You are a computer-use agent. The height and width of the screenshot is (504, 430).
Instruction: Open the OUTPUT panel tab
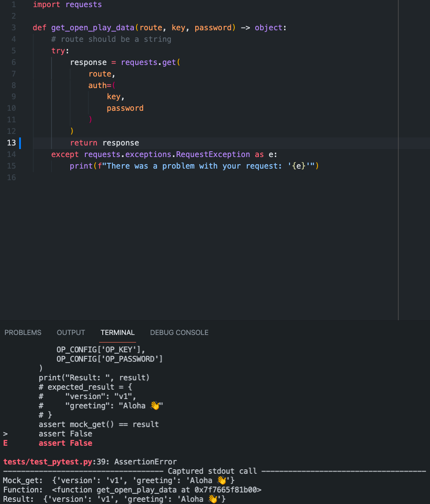pos(71,332)
